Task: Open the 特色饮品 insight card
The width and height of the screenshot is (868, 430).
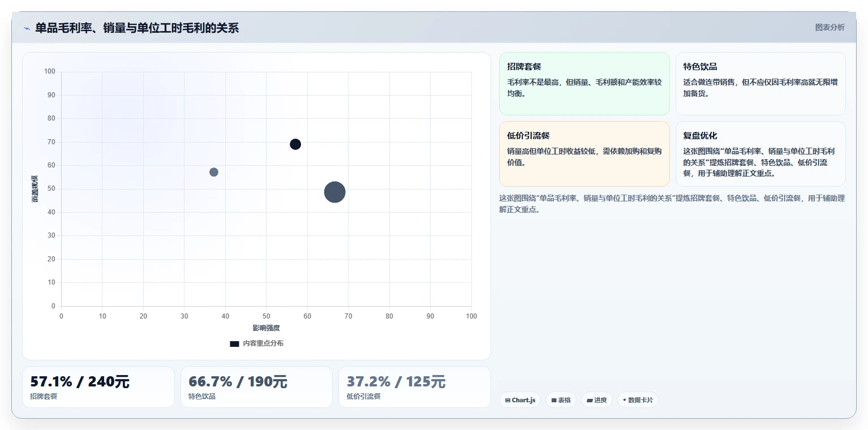Action: [x=760, y=84]
